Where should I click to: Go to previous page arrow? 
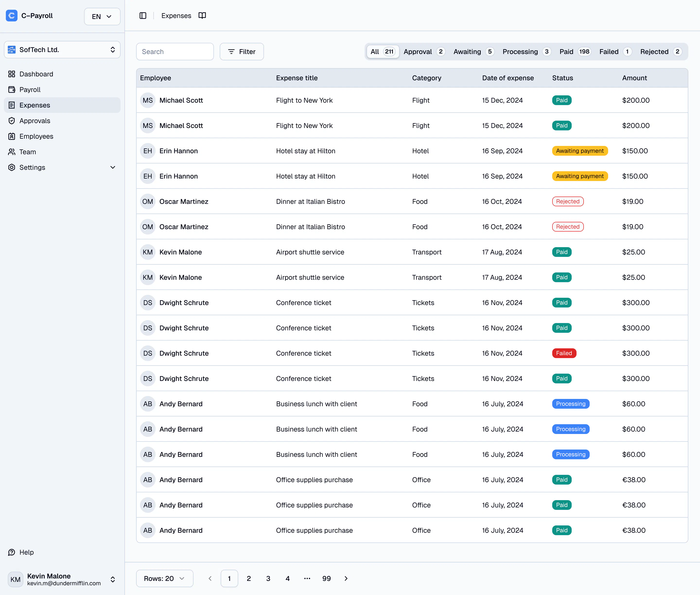[210, 578]
